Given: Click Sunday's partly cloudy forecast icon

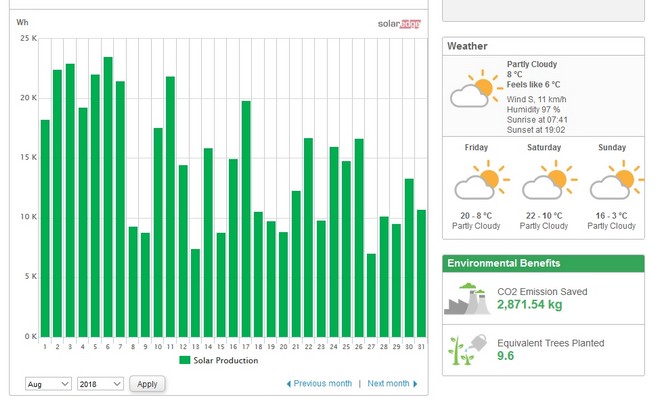Looking at the screenshot, I should 617,180.
